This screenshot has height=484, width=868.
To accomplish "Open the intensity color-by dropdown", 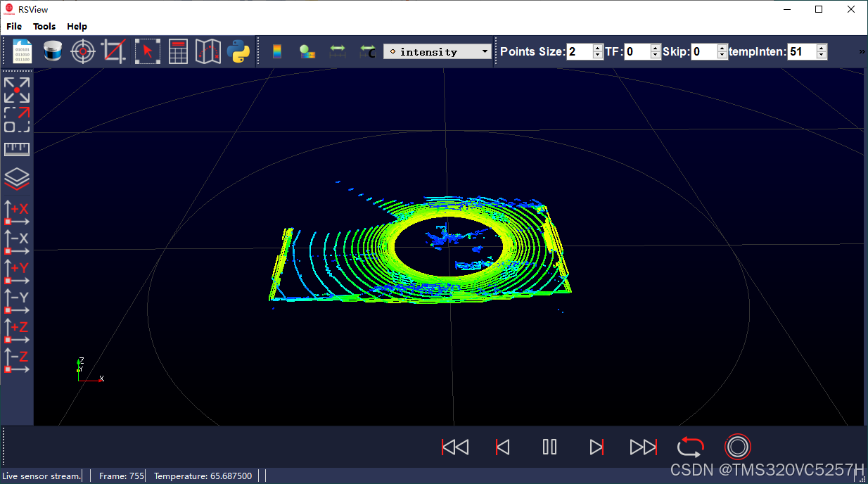I will (x=438, y=51).
